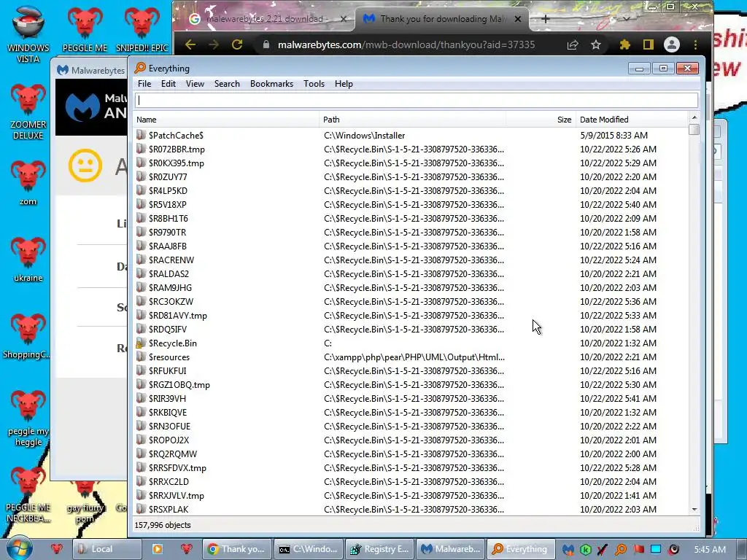Click the Chrome back arrow
Viewport: 747px width, 560px height.
(x=190, y=44)
